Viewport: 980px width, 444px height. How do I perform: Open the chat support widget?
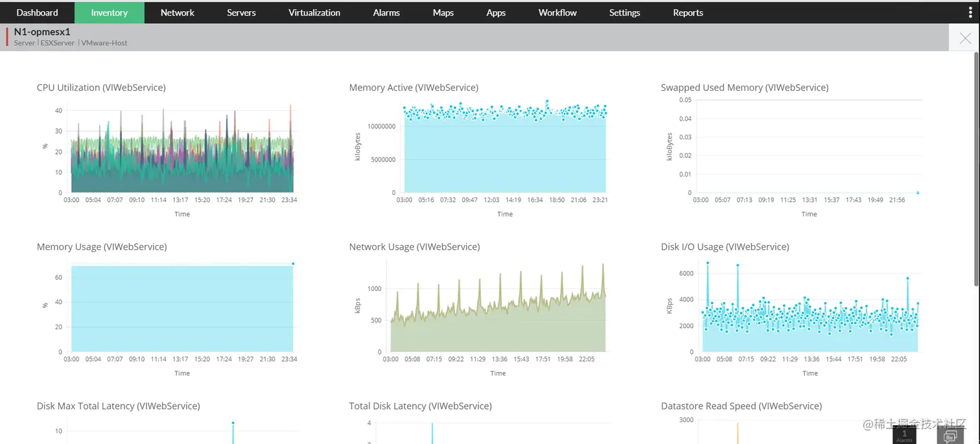[950, 434]
